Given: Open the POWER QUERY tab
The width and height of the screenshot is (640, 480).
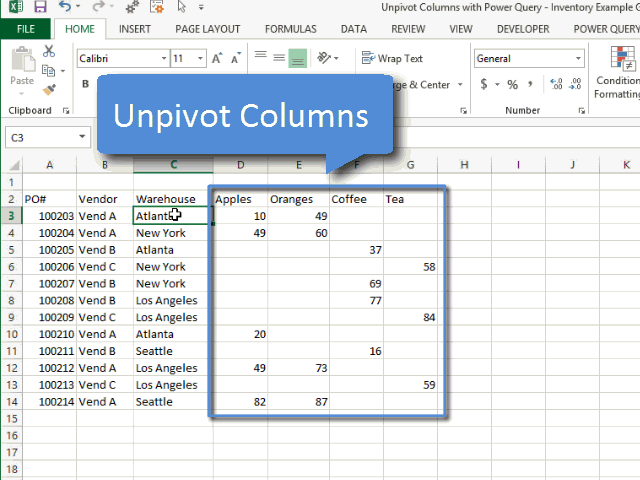Looking at the screenshot, I should pyautogui.click(x=605, y=29).
